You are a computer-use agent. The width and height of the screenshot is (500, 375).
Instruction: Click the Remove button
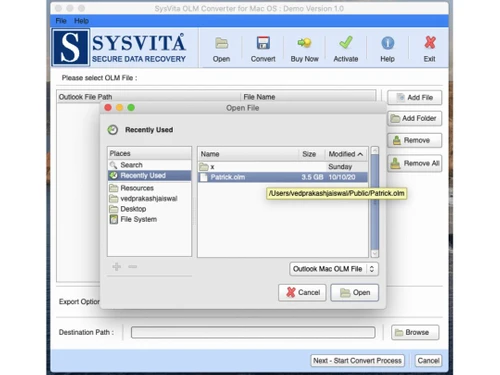[415, 140]
